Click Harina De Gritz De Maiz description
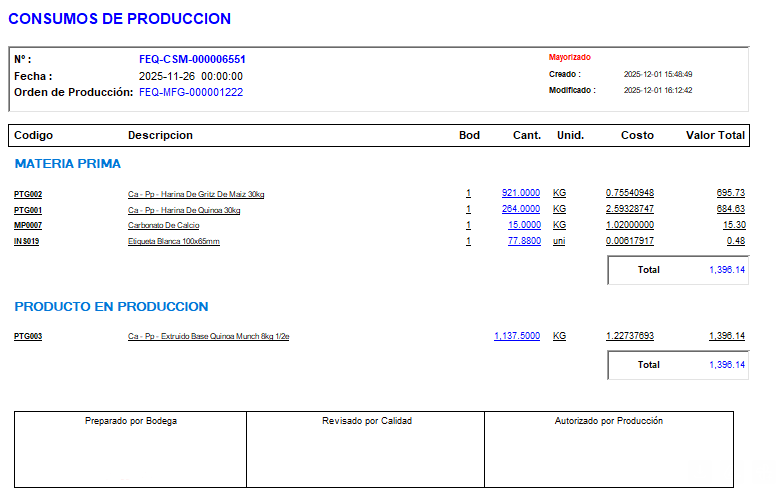This screenshot has height=493, width=778. tap(196, 194)
